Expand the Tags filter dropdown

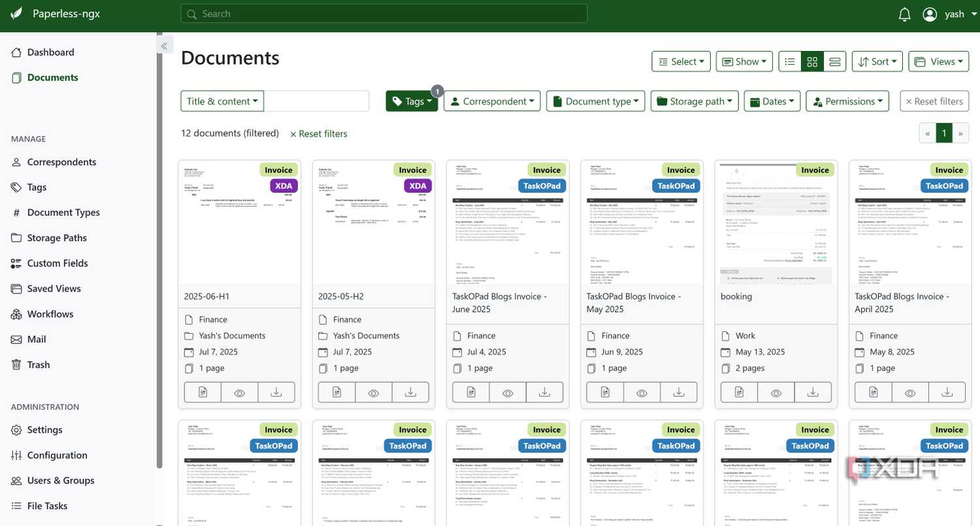(x=412, y=101)
